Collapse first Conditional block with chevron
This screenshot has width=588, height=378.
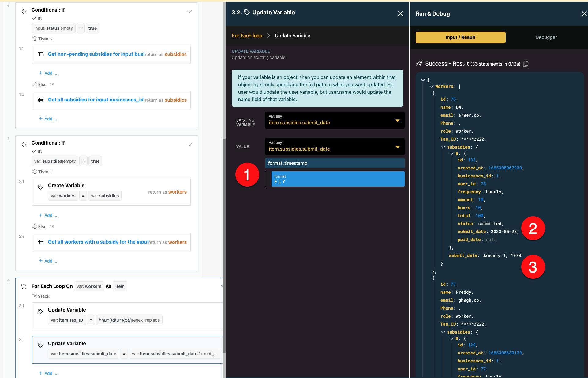(190, 12)
